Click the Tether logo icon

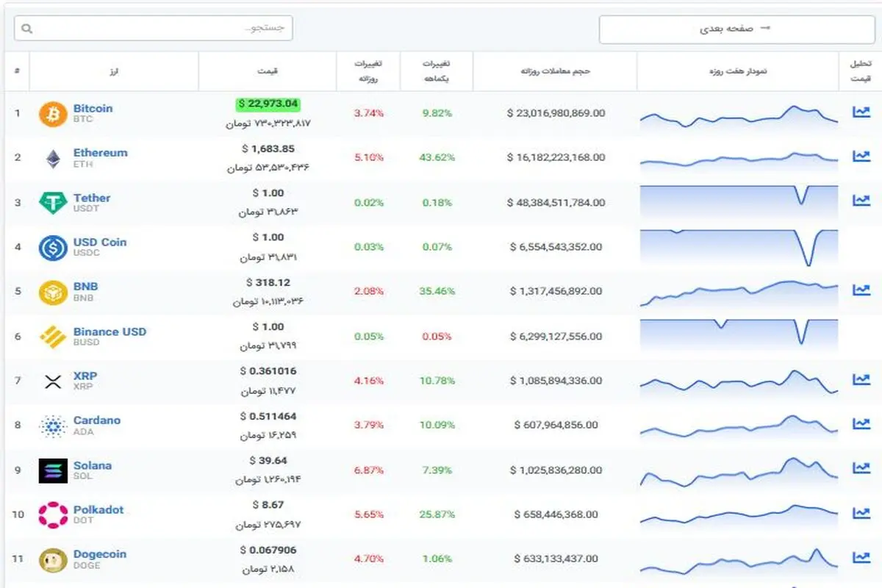click(53, 203)
